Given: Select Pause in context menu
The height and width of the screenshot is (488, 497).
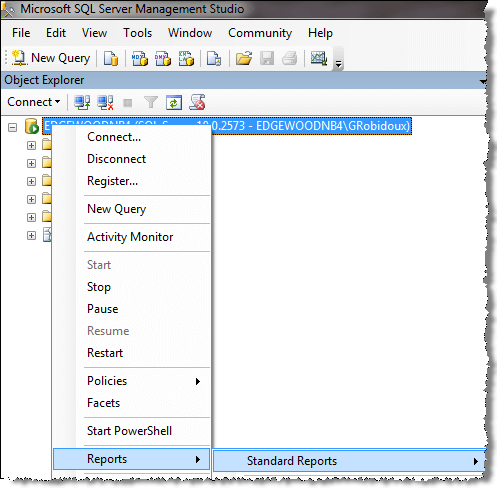Looking at the screenshot, I should click(131, 309).
